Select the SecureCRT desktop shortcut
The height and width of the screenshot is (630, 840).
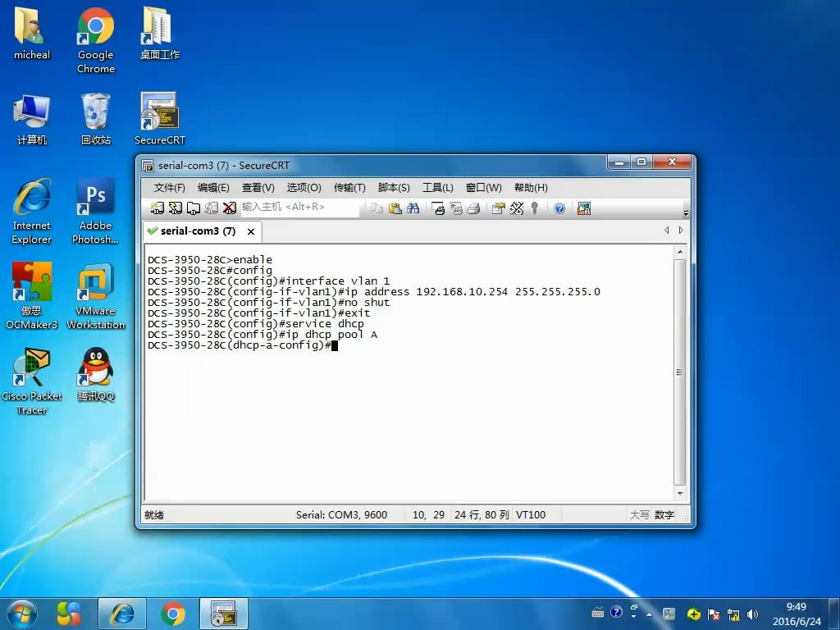[x=160, y=119]
